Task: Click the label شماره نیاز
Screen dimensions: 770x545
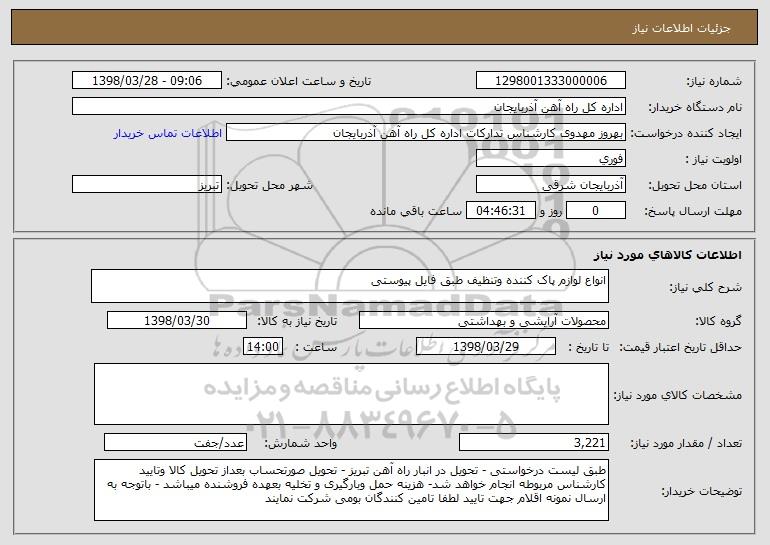Action: coord(714,82)
